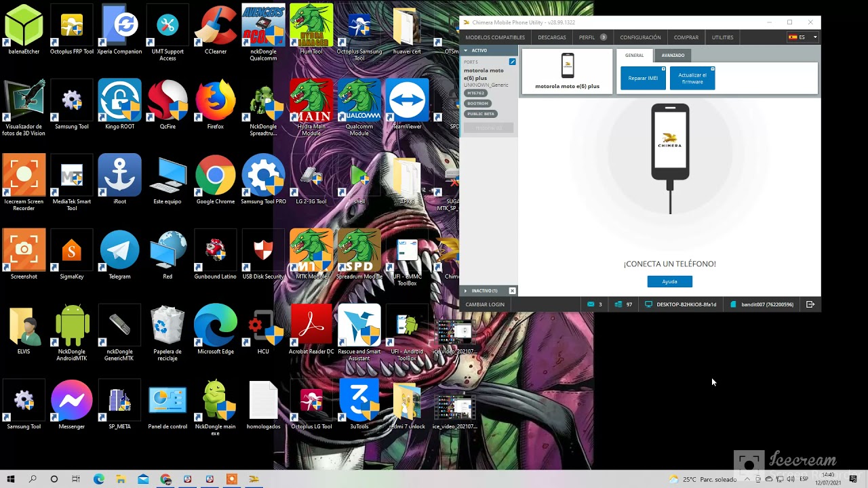The width and height of the screenshot is (868, 488).
Task: Switch to the AVANZADO tab
Action: (x=673, y=55)
